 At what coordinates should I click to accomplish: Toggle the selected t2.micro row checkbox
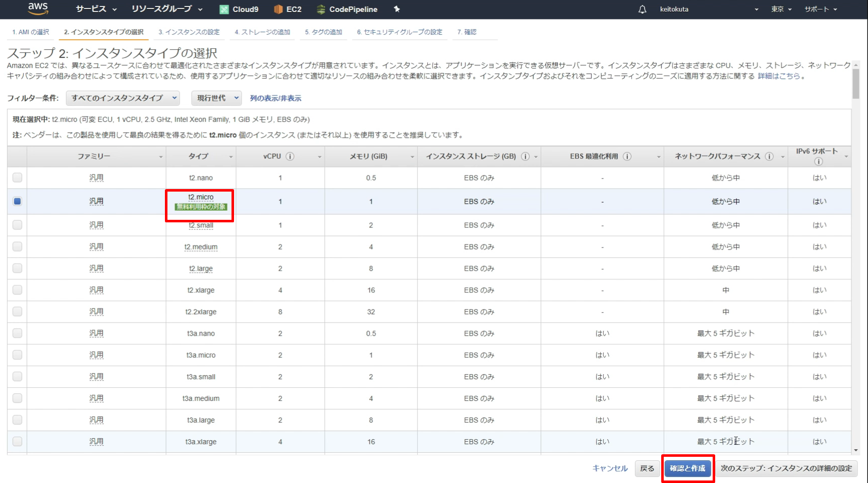[x=17, y=201]
